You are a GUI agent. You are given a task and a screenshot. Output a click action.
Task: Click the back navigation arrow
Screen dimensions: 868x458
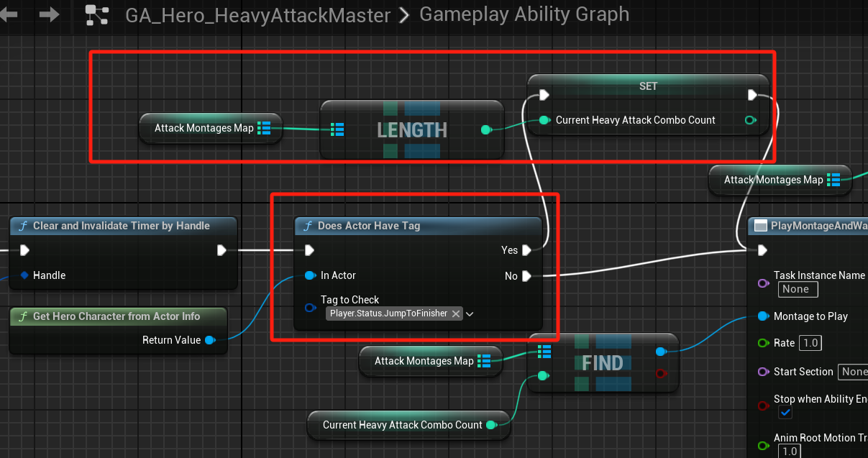coord(8,14)
